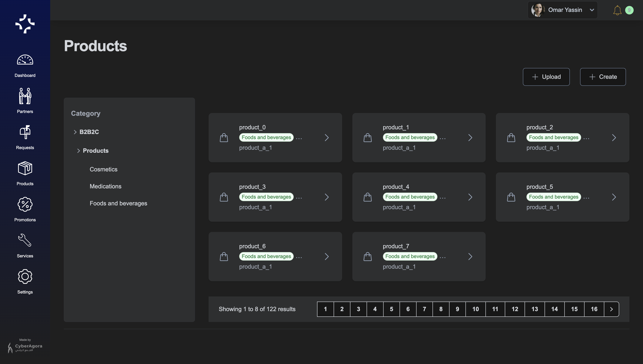Open Promotions percent badge icon
This screenshot has height=364, width=643.
point(25,204)
